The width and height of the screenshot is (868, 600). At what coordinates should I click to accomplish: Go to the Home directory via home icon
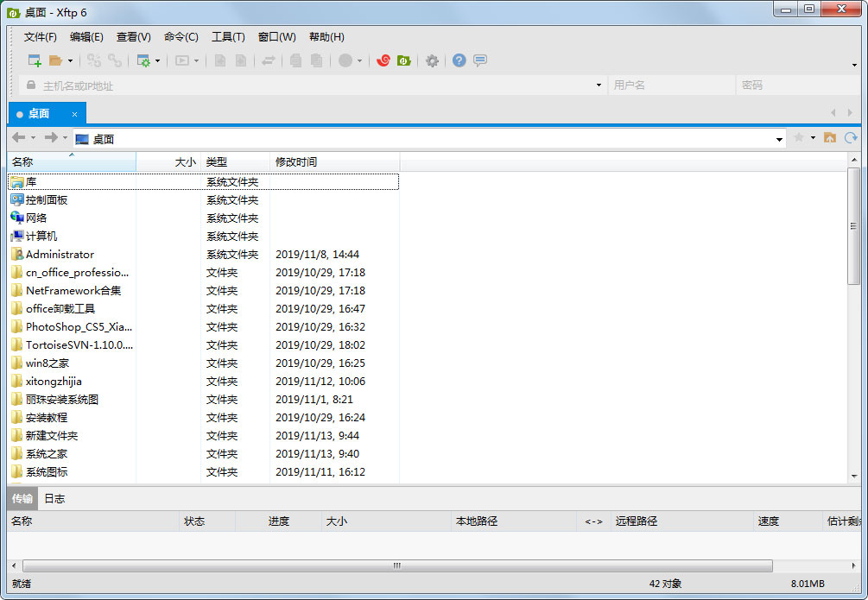pos(830,137)
